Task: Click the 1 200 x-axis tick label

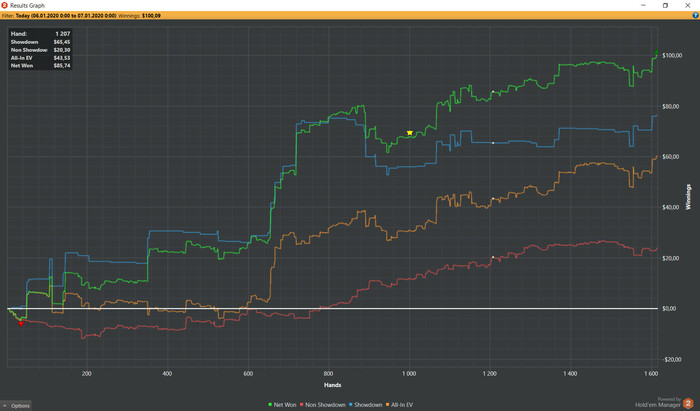Action: pyautogui.click(x=490, y=374)
